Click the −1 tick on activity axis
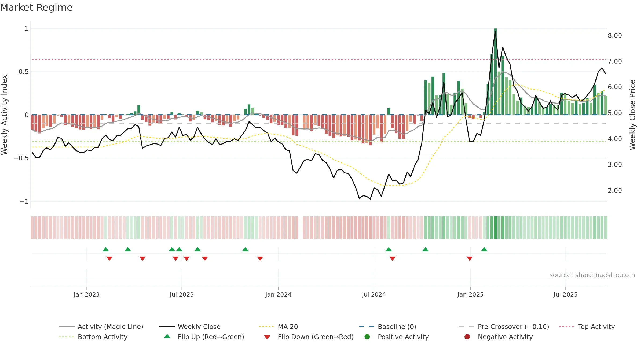Image resolution: width=644 pixels, height=362 pixels. tap(24, 201)
